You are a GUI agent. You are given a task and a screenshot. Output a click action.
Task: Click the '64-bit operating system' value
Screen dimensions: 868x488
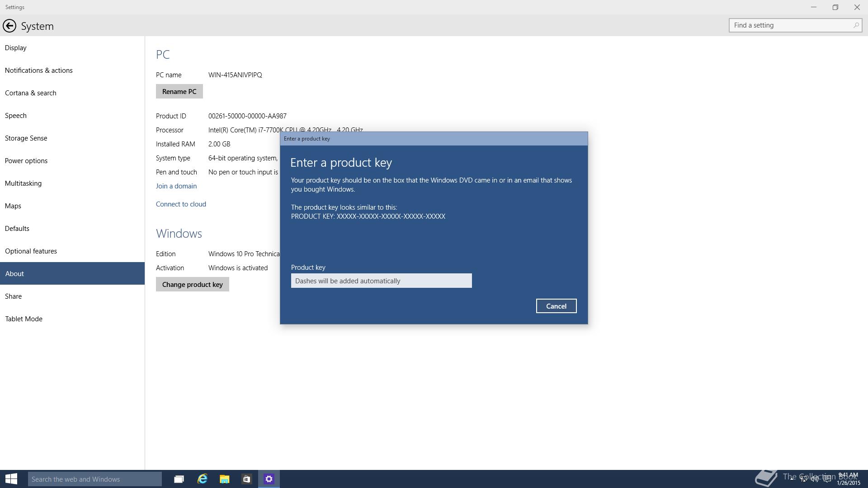(x=243, y=158)
